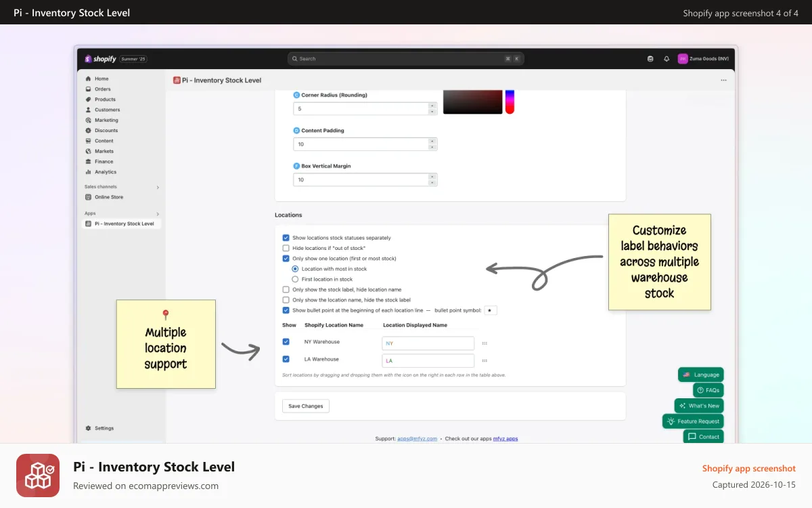This screenshot has width=812, height=508.
Task: Click the Home icon in sidebar
Action: point(89,79)
